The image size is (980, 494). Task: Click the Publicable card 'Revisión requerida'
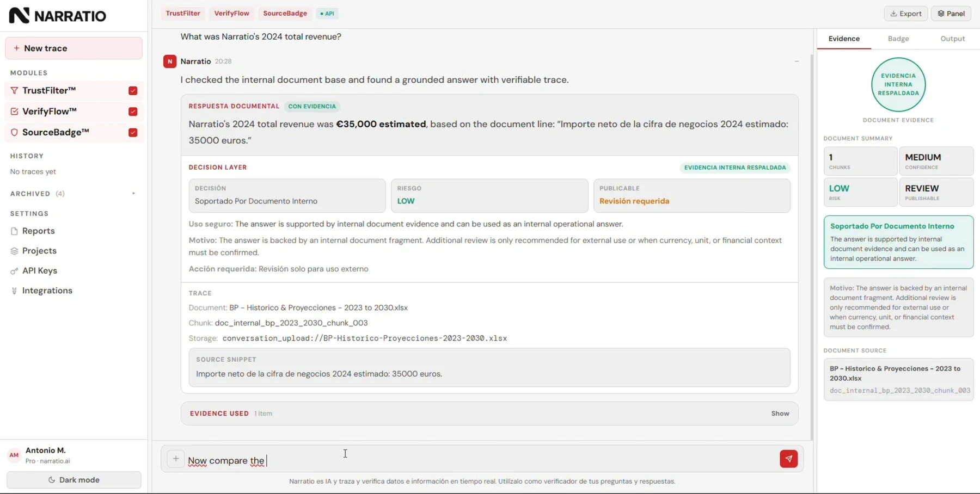[x=692, y=196]
